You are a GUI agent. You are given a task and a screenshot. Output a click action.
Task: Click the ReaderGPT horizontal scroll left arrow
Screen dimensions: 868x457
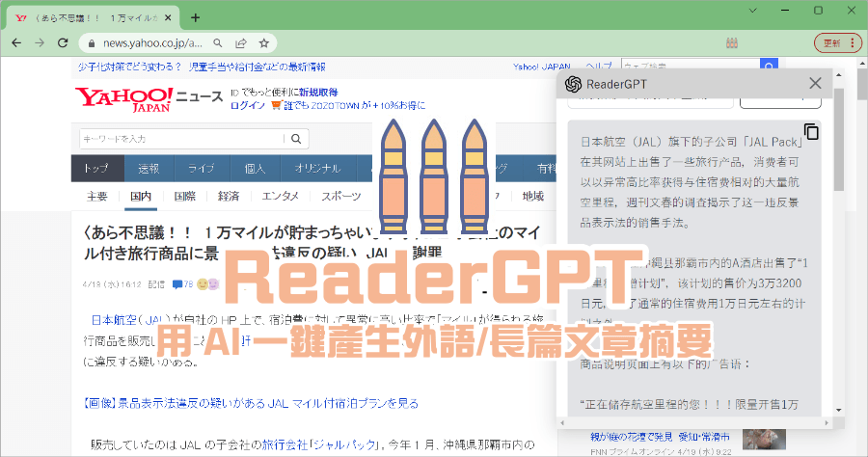(562, 422)
